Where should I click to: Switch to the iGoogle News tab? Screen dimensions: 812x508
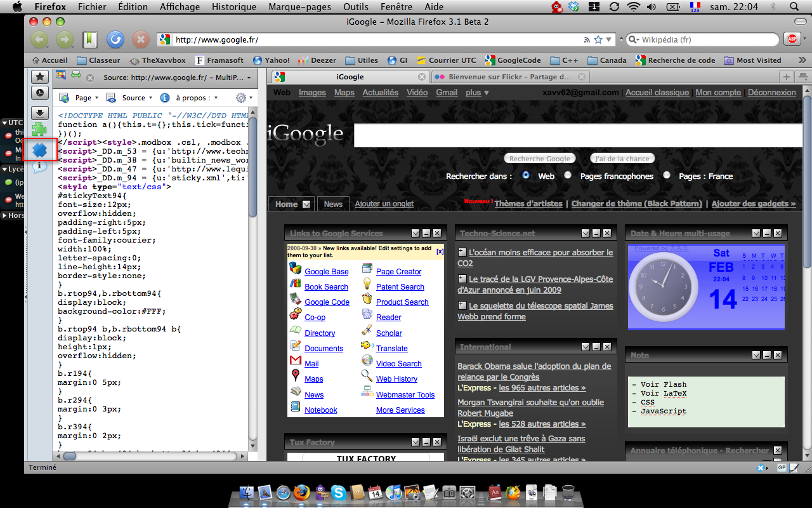pyautogui.click(x=333, y=204)
